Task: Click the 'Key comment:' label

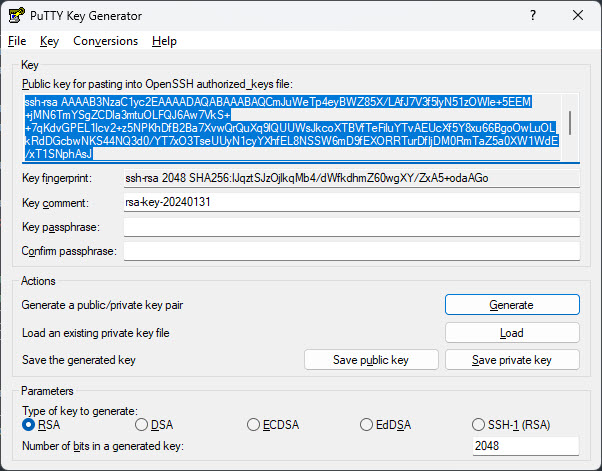Action: coord(55,203)
